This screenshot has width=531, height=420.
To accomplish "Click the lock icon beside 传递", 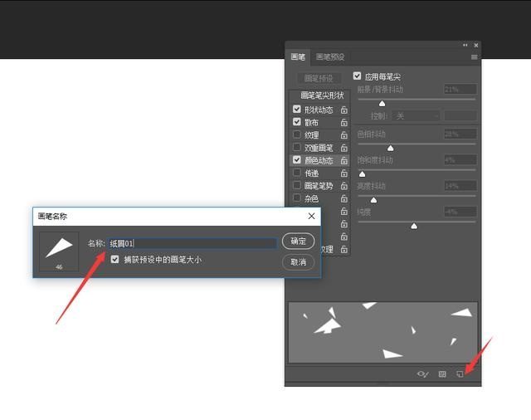I will tap(344, 173).
